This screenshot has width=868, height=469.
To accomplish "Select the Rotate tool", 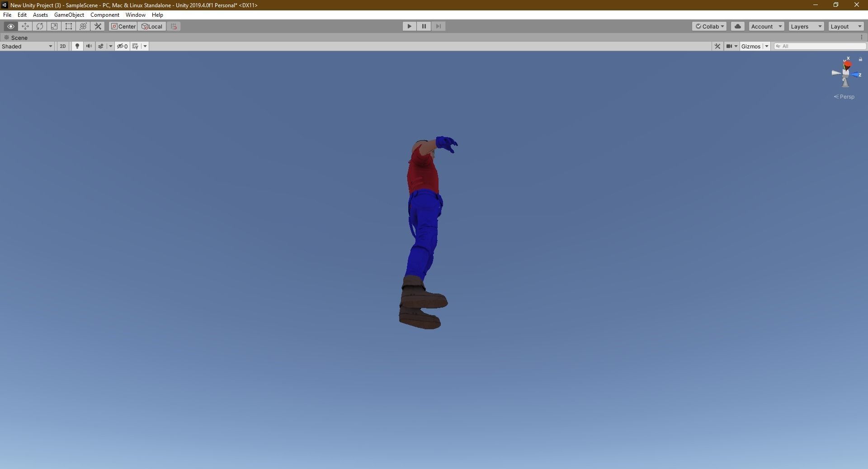I will point(40,26).
